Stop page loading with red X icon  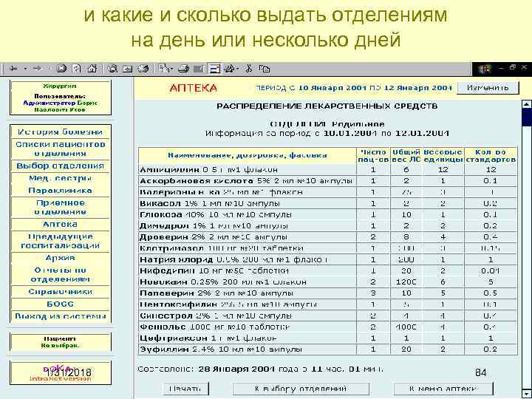pyautogui.click(x=61, y=69)
